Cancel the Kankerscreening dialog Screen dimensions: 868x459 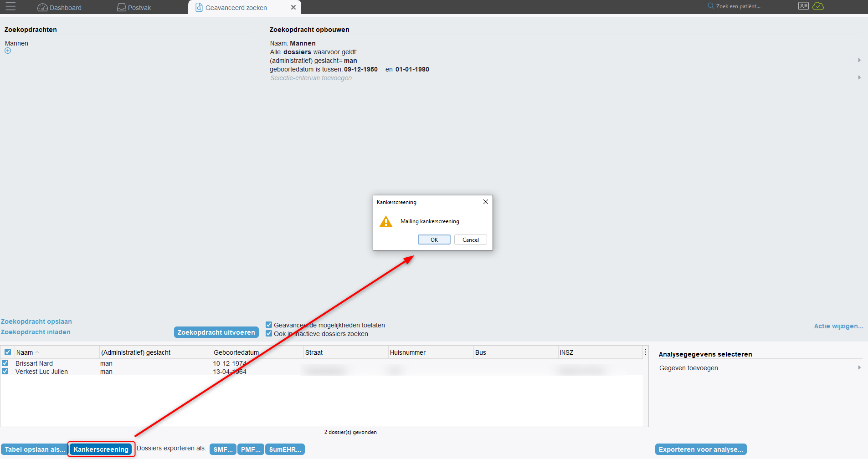click(x=471, y=240)
